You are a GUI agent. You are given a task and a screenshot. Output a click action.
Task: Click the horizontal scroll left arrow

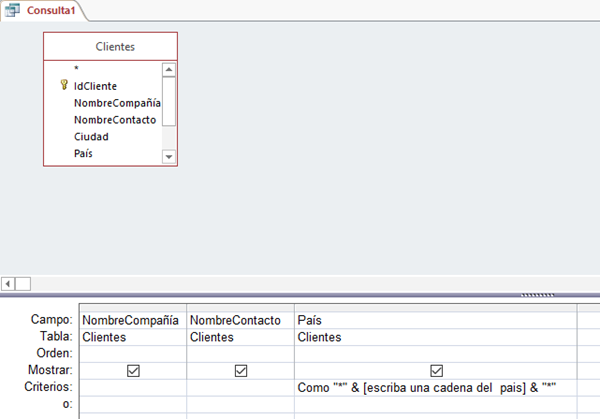click(8, 284)
